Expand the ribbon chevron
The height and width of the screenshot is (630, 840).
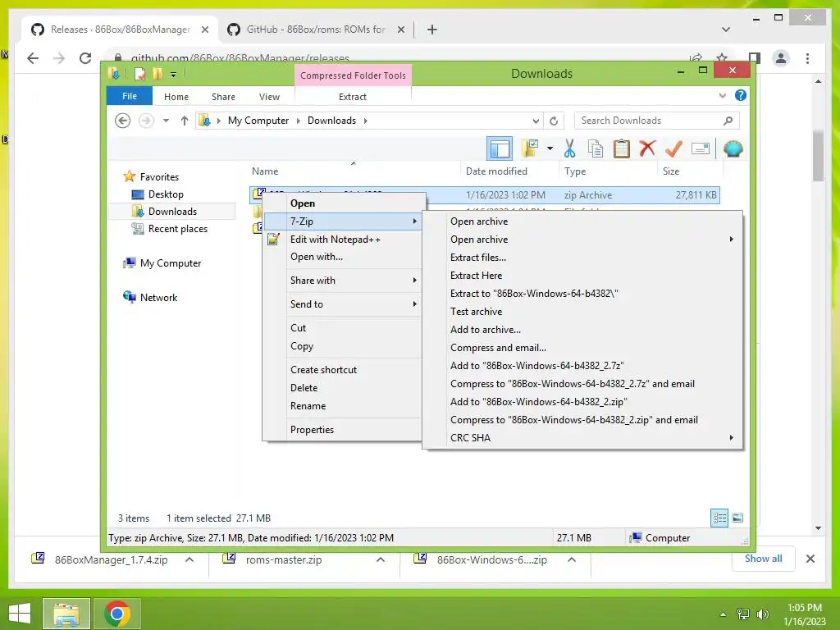(723, 95)
